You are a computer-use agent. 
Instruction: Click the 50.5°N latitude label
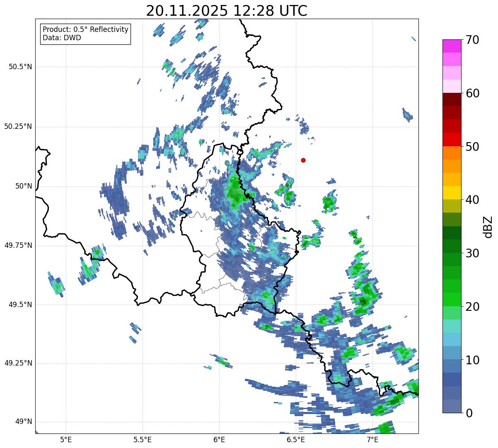pos(20,67)
